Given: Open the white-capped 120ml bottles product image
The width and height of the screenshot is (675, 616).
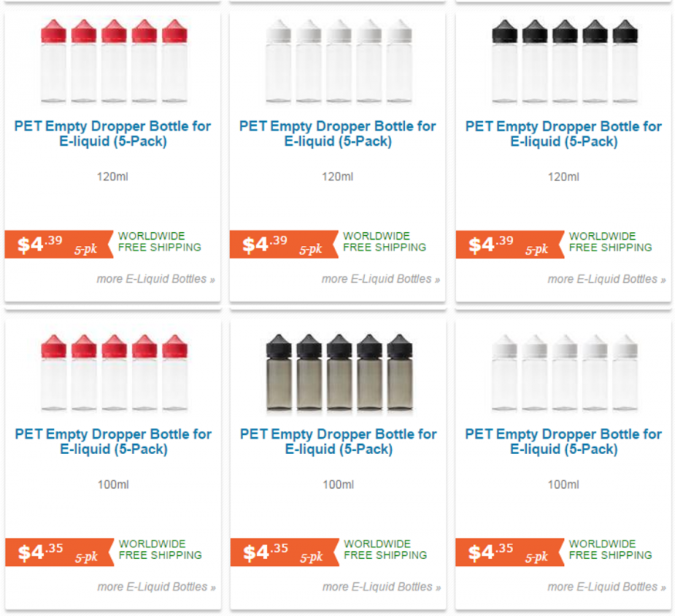Looking at the screenshot, I should click(x=338, y=62).
